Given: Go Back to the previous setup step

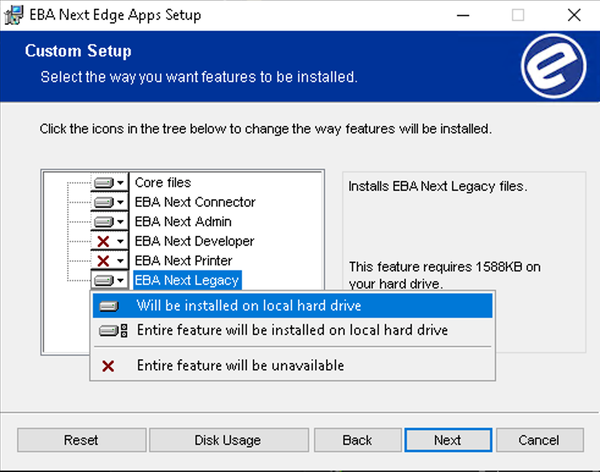Looking at the screenshot, I should pos(357,440).
